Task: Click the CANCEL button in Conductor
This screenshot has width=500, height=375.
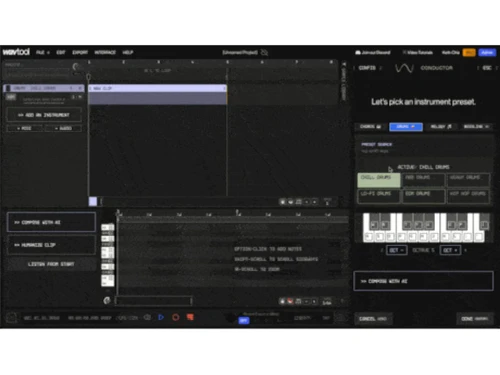Action: [x=373, y=319]
